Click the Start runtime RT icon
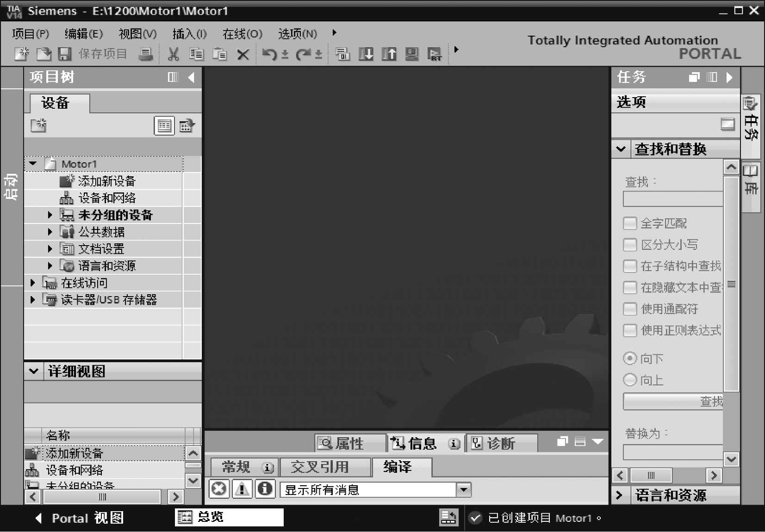Screen dimensions: 765x532 tap(435, 54)
